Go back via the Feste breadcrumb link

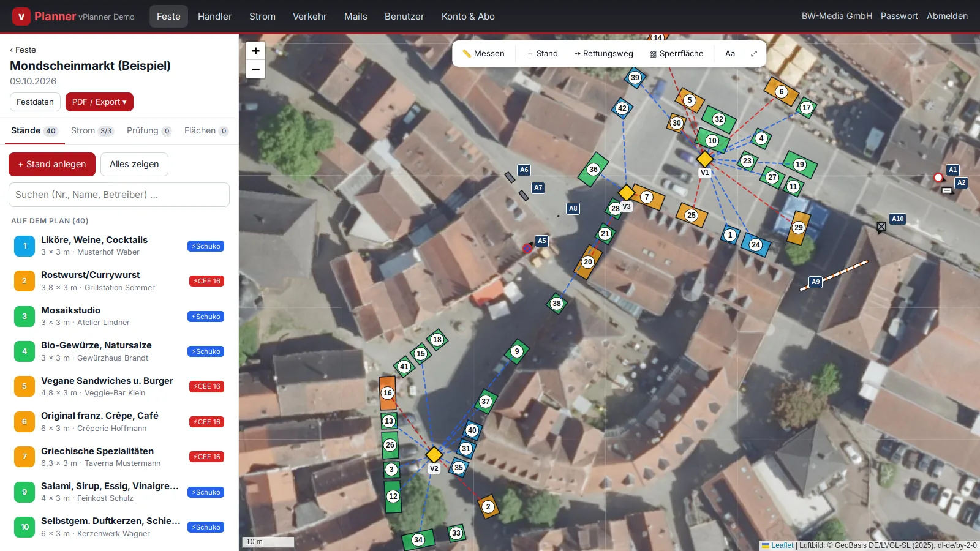(x=23, y=50)
